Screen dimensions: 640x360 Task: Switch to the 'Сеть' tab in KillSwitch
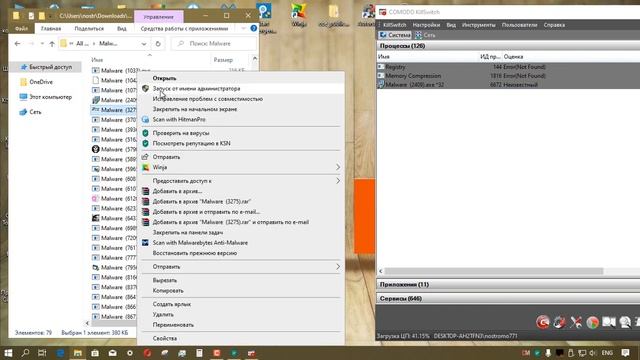click(425, 35)
